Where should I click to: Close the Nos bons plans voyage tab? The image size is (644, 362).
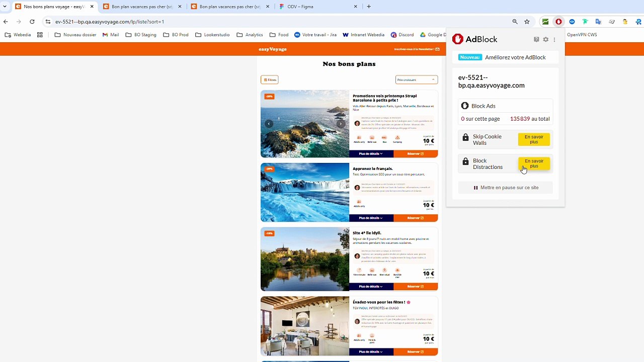92,7
